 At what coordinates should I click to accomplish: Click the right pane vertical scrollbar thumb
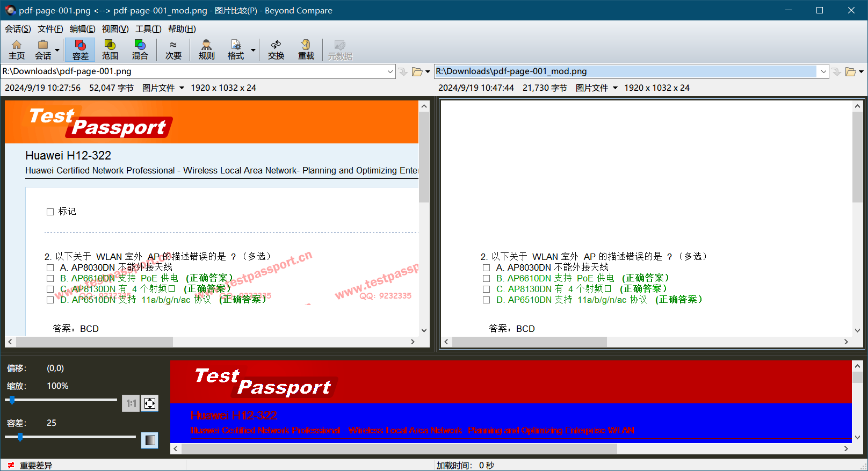click(x=857, y=157)
